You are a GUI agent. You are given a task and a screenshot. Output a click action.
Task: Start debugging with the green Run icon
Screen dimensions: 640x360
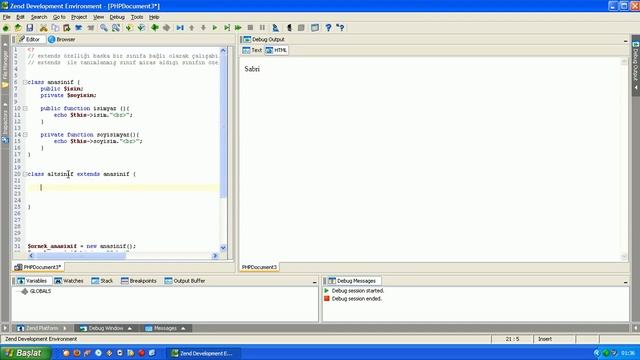(x=215, y=28)
